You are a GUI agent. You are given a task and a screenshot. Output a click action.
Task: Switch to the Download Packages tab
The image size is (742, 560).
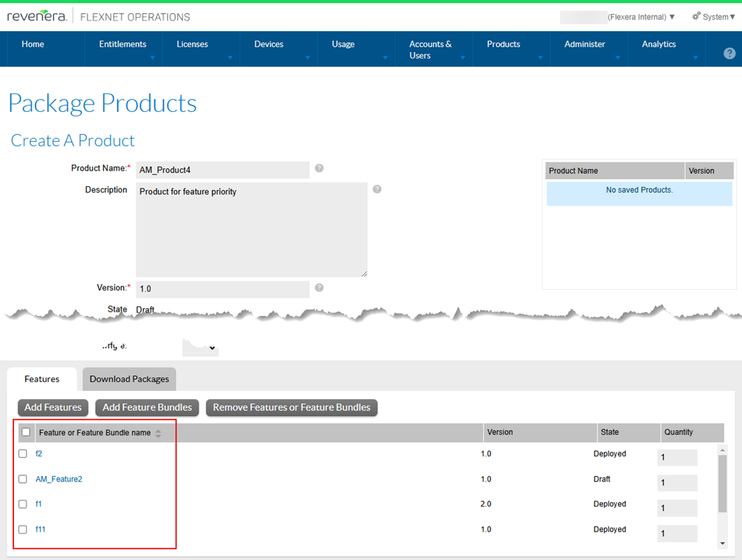pos(129,379)
